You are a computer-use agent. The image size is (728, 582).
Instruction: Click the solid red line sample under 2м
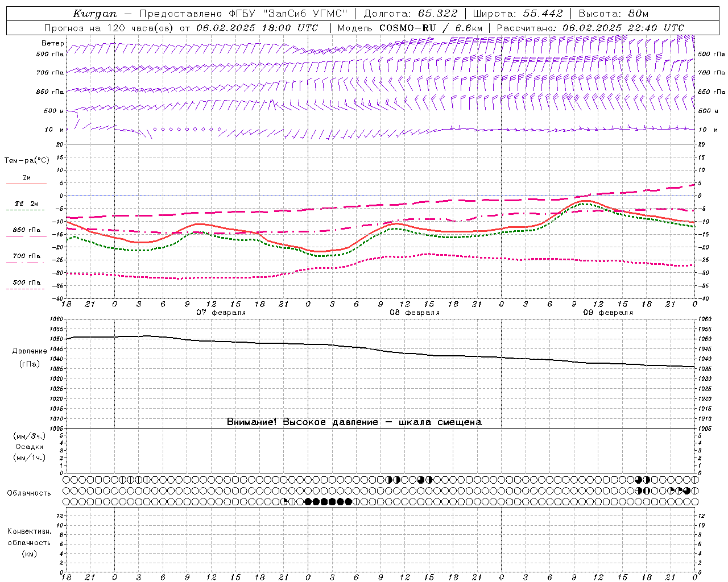tap(26, 184)
